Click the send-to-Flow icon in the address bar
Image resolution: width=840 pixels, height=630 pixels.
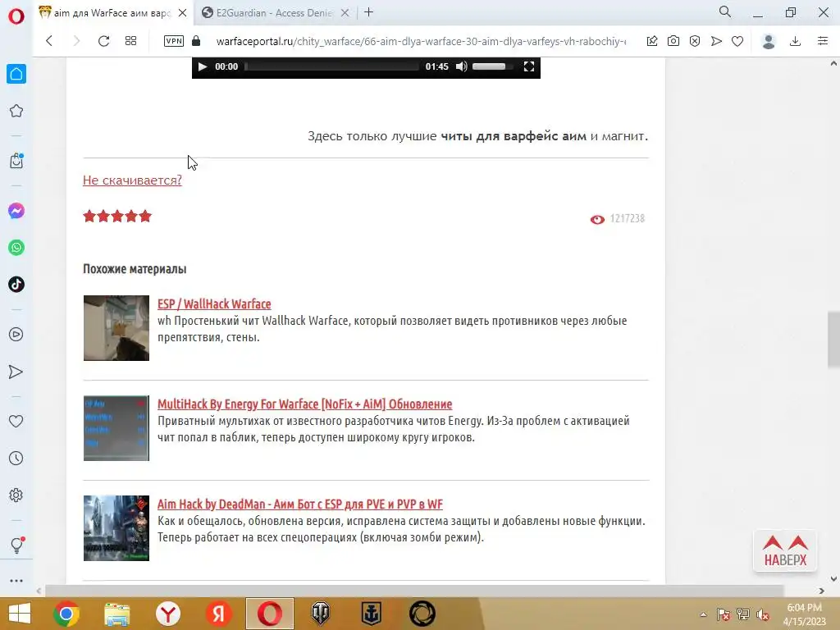716,41
